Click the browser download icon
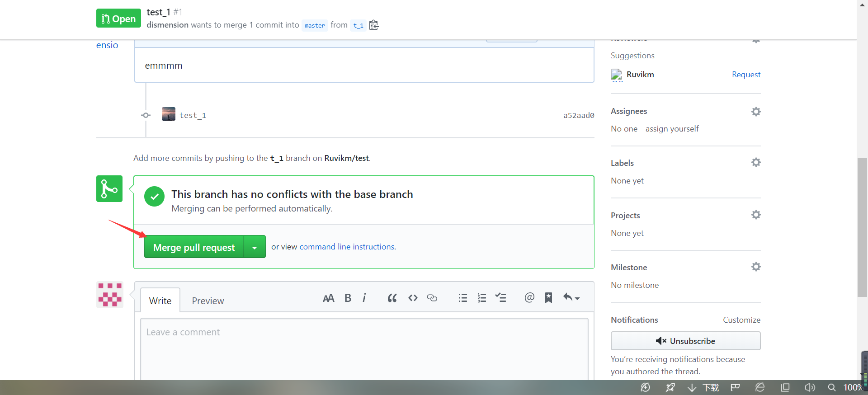Viewport: 868px width, 395px height. point(692,388)
